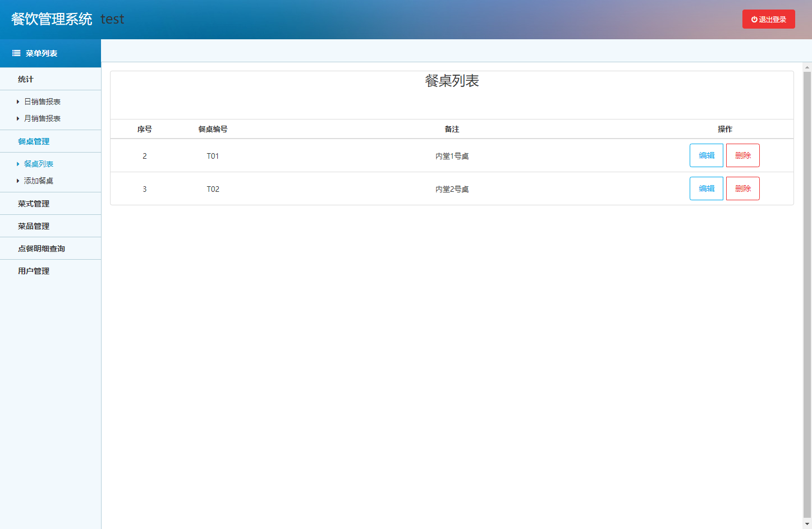Click the list icon beside 菜单列表

16,53
